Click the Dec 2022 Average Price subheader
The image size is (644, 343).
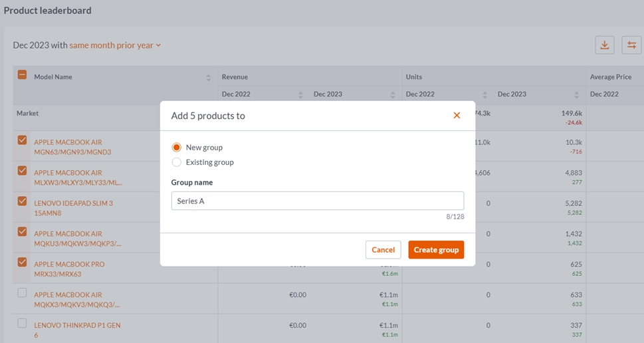604,94
